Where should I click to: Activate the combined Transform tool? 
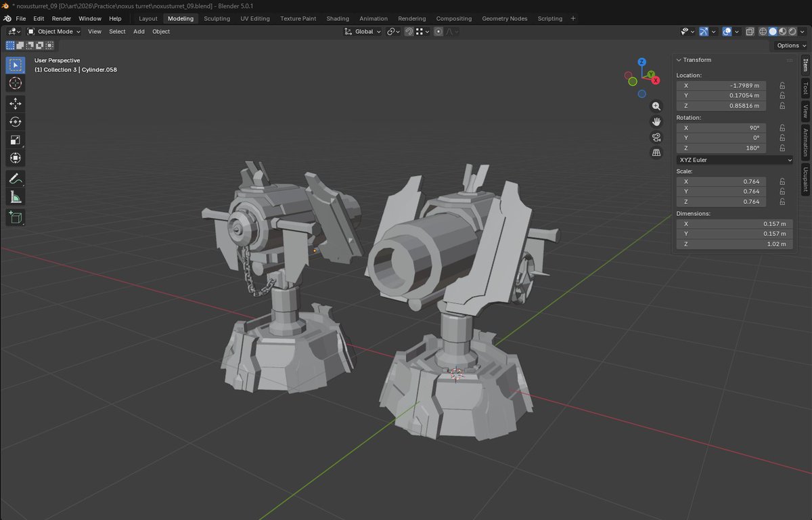click(x=16, y=158)
